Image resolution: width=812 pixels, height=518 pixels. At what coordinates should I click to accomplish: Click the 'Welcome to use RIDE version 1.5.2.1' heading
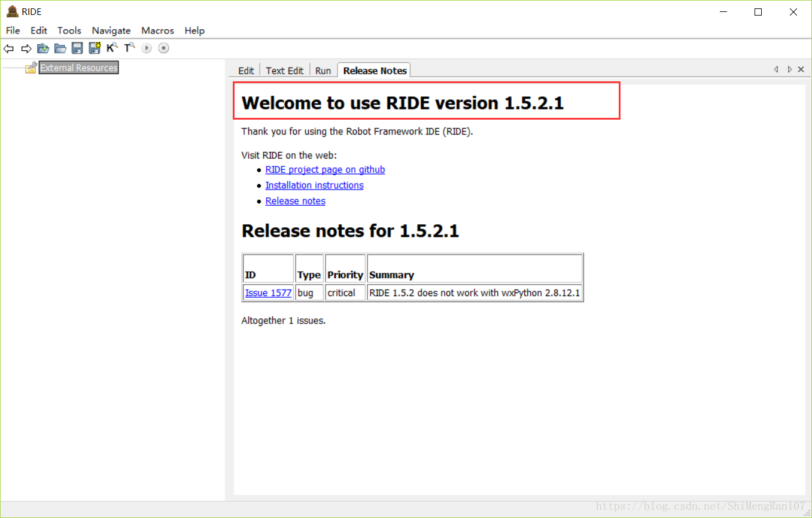[403, 103]
